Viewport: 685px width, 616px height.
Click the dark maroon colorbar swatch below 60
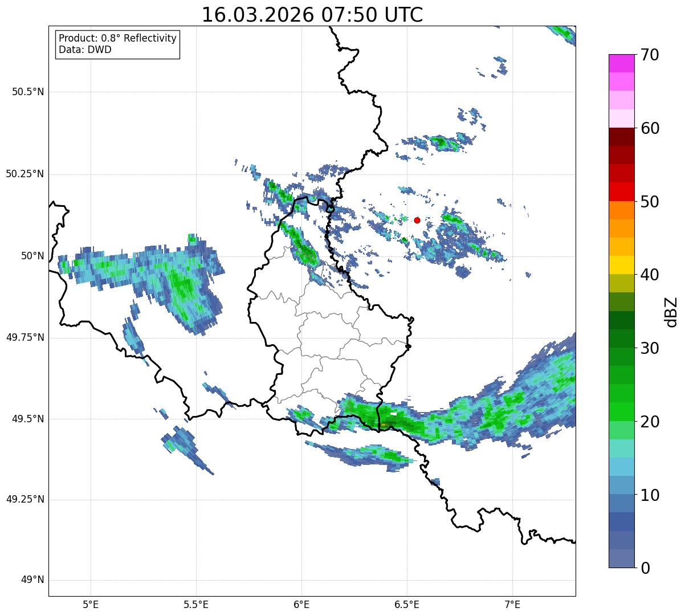coord(621,137)
